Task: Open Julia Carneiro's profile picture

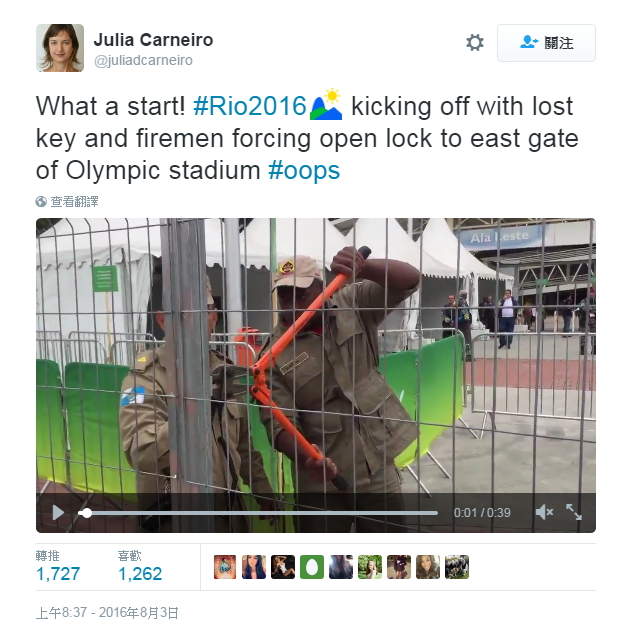Action: tap(60, 48)
